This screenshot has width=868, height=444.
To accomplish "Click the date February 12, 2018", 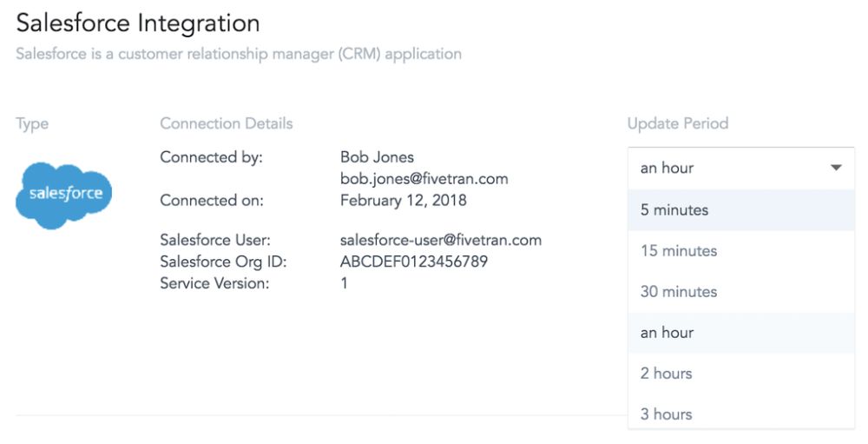I will click(x=403, y=201).
